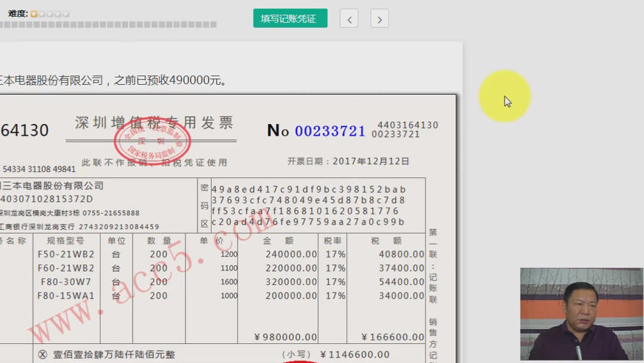Click a middle square on the progress bar
The height and width of the screenshot is (363, 644).
pyautogui.click(x=107, y=24)
